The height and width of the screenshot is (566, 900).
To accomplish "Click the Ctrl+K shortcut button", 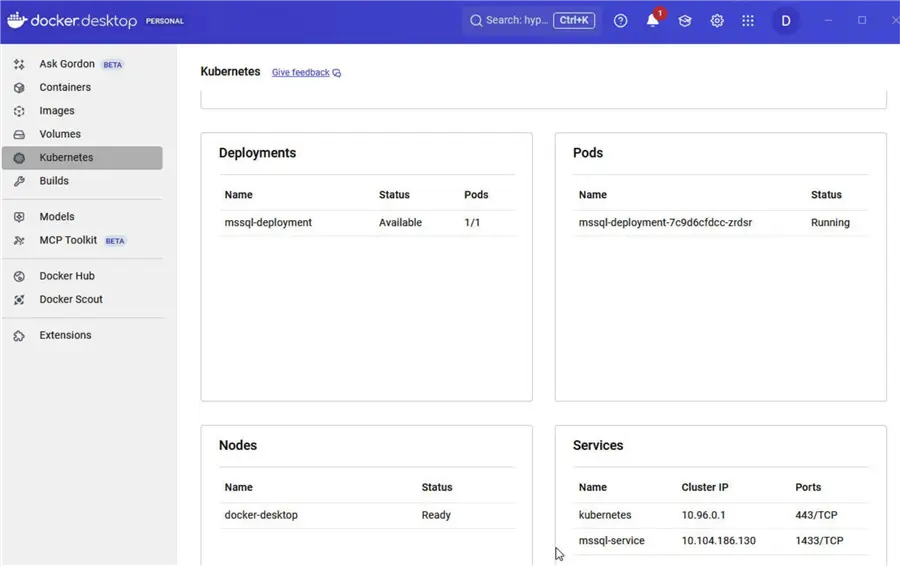I will [574, 20].
